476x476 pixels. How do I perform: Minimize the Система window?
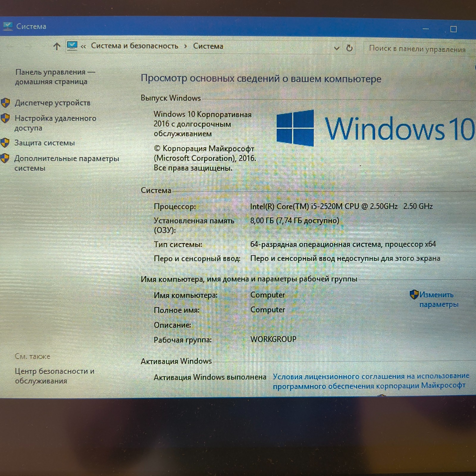click(x=426, y=29)
